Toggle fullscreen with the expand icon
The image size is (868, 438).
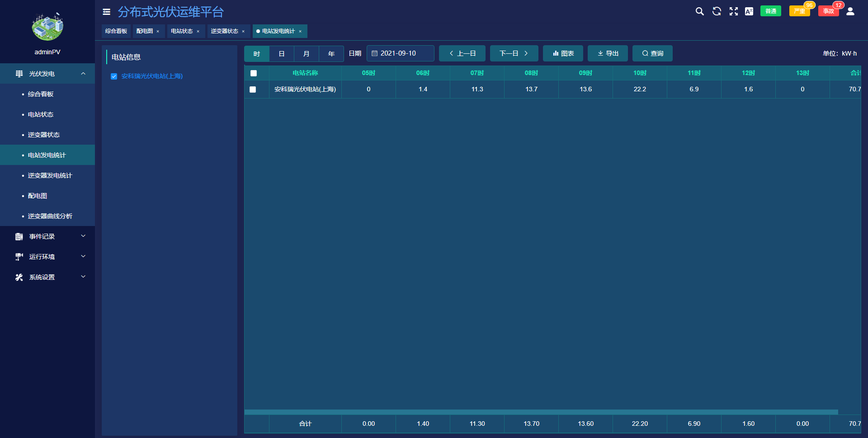pos(733,11)
